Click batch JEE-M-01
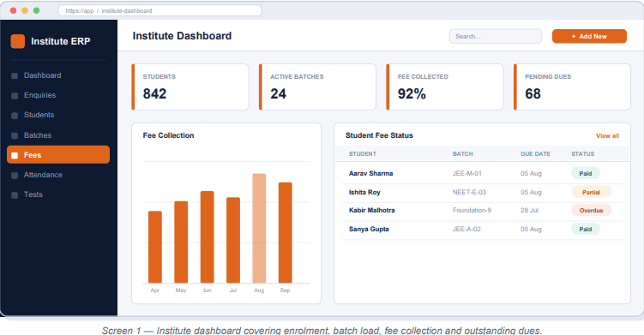 (467, 173)
